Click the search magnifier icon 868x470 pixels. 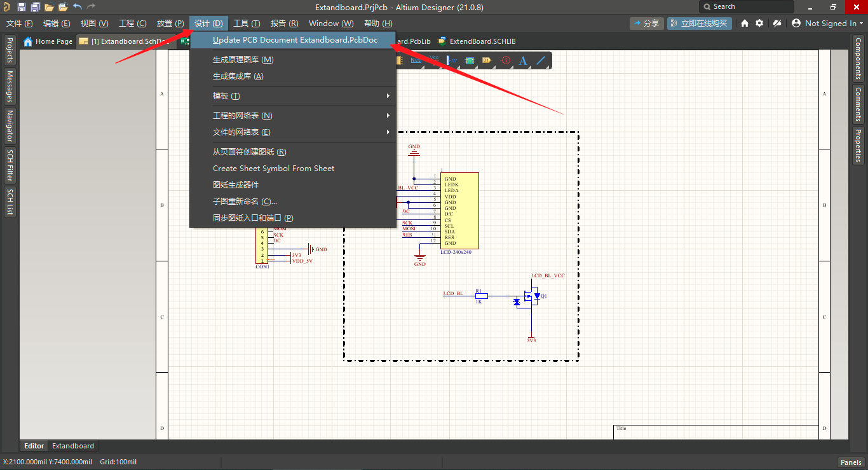coord(707,6)
